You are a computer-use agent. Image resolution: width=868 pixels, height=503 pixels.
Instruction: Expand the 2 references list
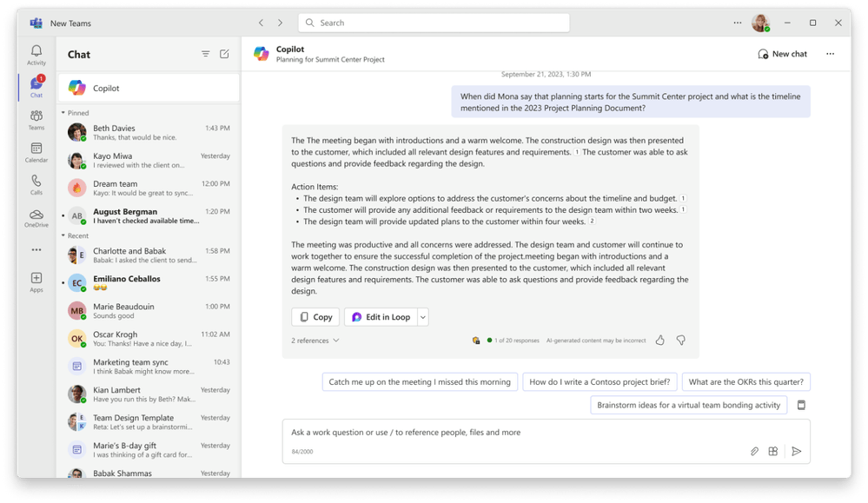click(315, 341)
